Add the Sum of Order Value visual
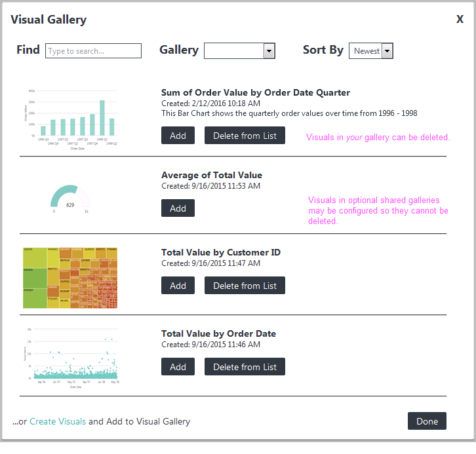This screenshot has height=454, width=476. 178,135
